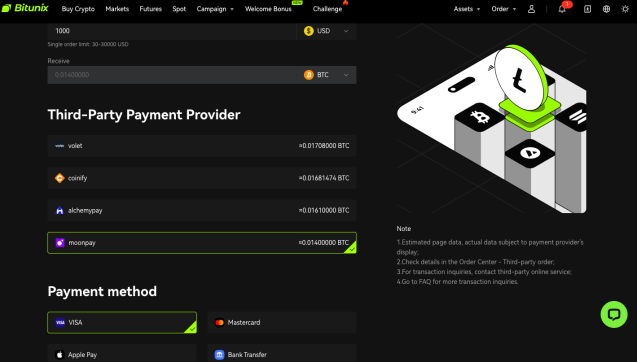This screenshot has width=637, height=362.
Task: Go to Spot trading
Action: 179,9
